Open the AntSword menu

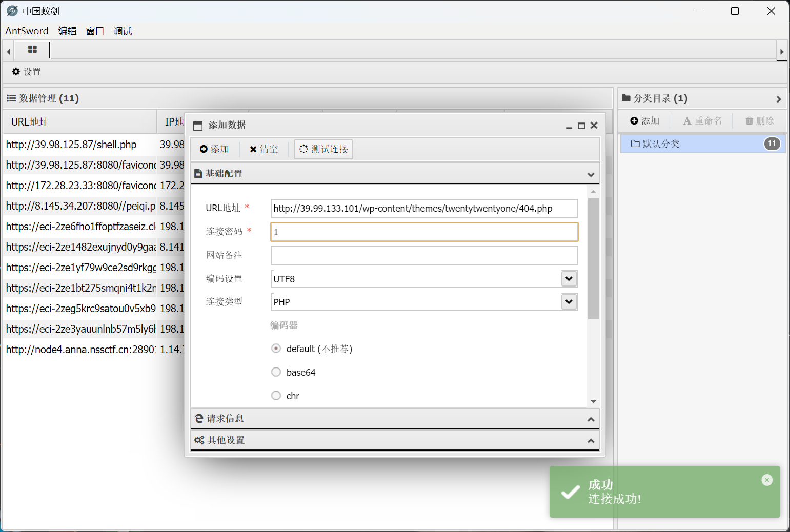[x=27, y=31]
